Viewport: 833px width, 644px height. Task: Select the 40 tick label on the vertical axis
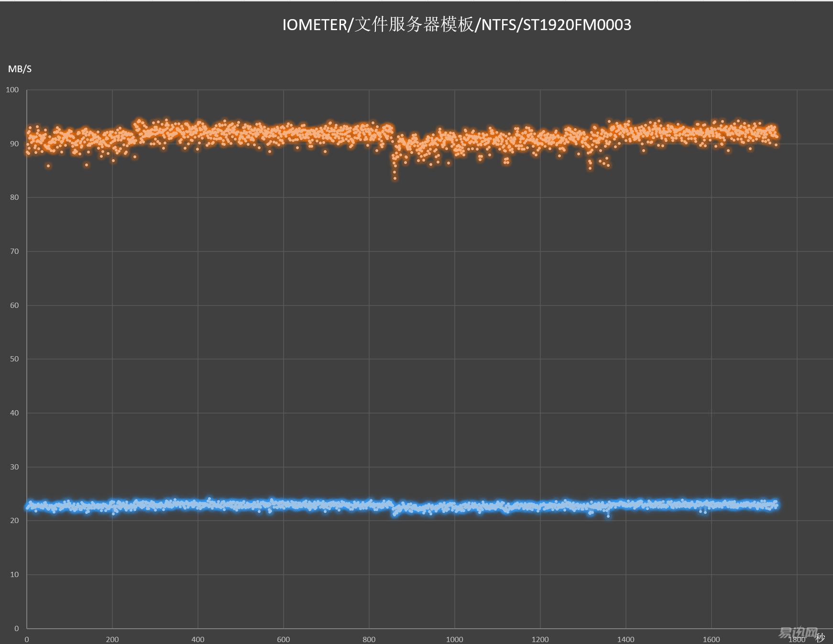[14, 413]
